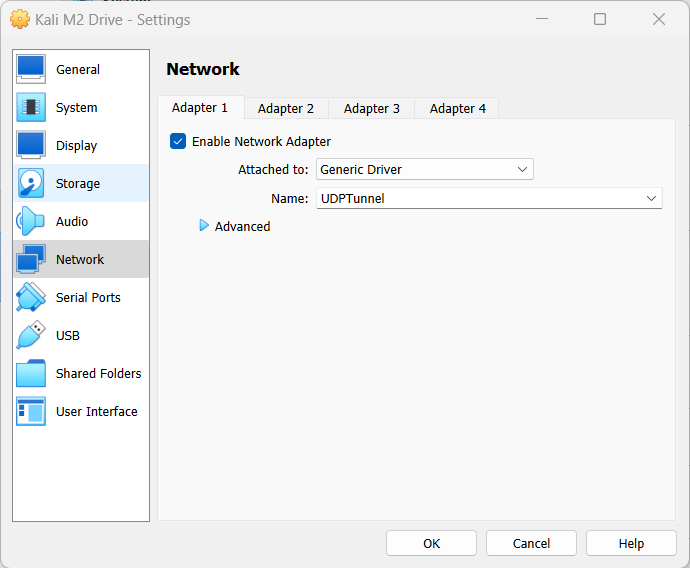The image size is (690, 568).
Task: Open the Attached to dropdown
Action: [x=425, y=169]
